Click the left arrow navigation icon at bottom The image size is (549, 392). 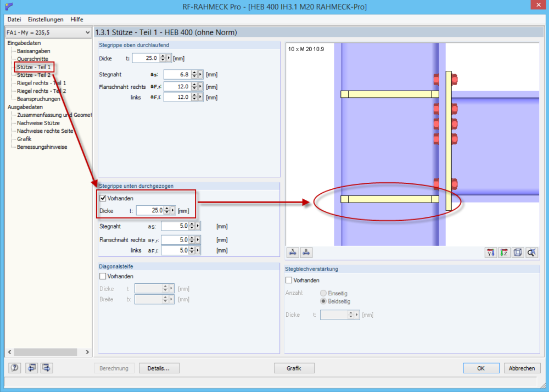31,368
